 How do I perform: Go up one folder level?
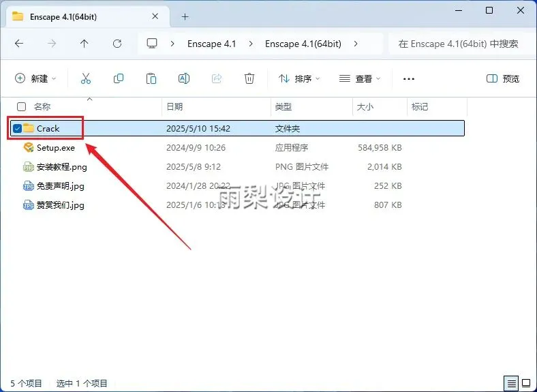85,44
